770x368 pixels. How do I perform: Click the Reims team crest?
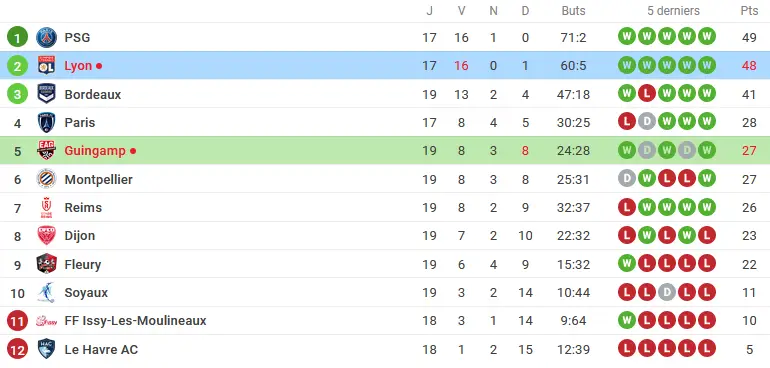(x=46, y=207)
